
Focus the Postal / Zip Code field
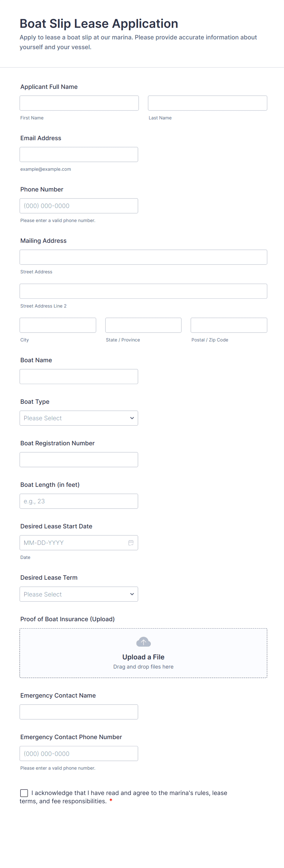229,325
